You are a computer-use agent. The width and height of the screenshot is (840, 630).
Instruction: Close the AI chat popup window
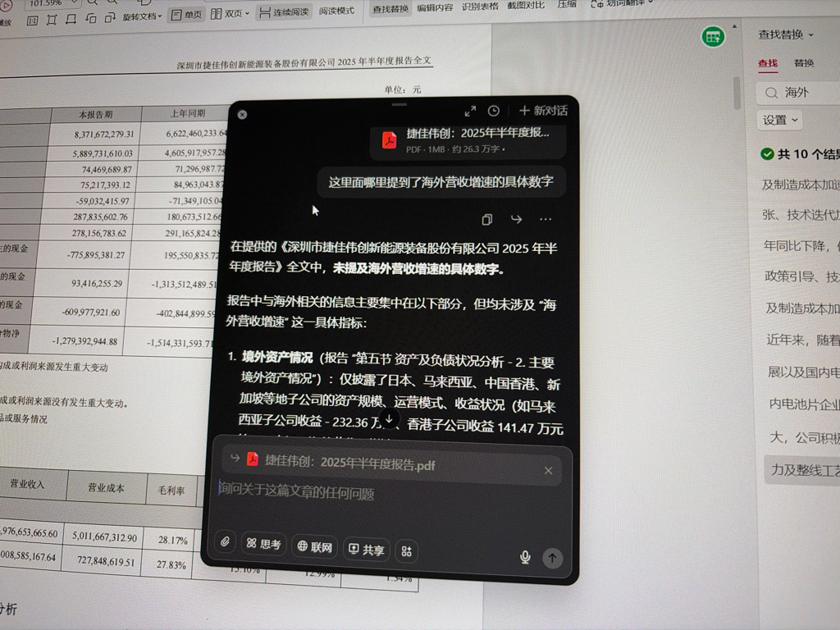coord(242,115)
